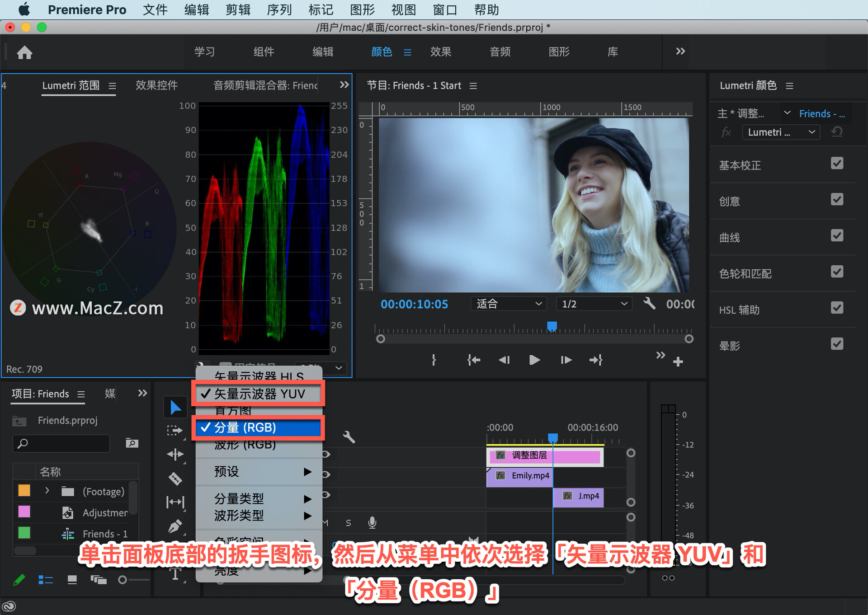The image size is (868, 615).
Task: Toggle off the HSL 辅助 checkbox
Action: (x=837, y=308)
